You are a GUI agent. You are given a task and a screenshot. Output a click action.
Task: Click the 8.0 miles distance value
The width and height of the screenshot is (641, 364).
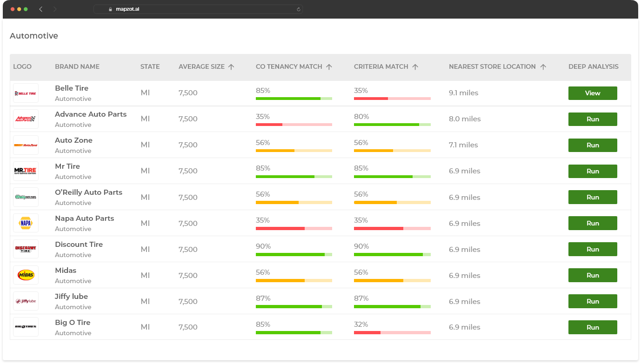(465, 119)
